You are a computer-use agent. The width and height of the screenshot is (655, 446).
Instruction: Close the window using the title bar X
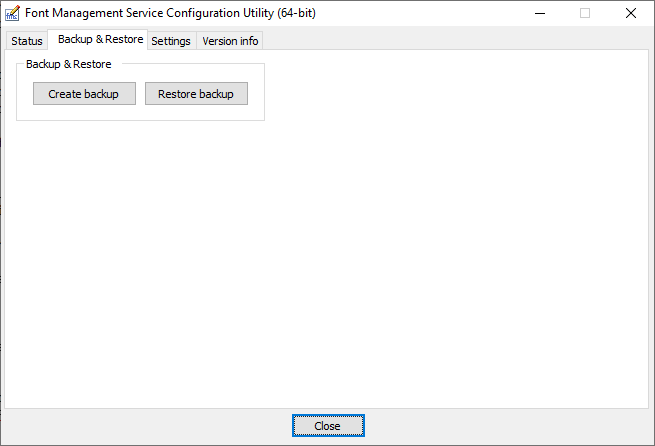coord(631,14)
